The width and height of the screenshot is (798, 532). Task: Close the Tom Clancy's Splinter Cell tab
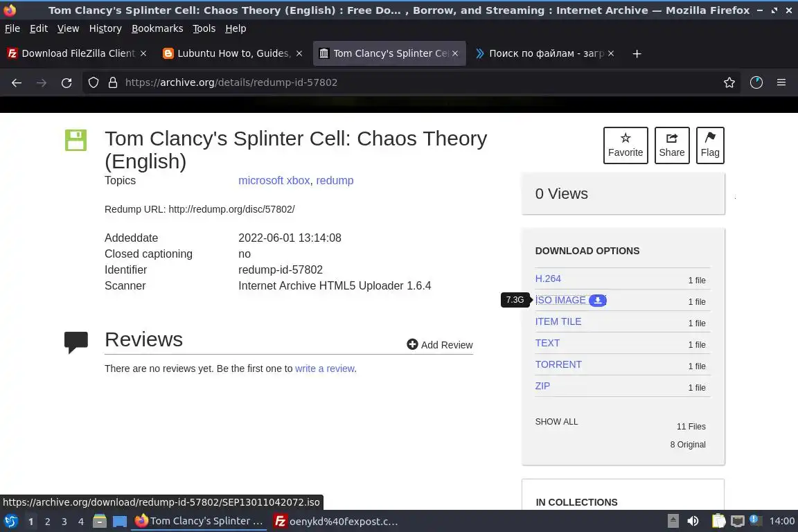click(455, 53)
